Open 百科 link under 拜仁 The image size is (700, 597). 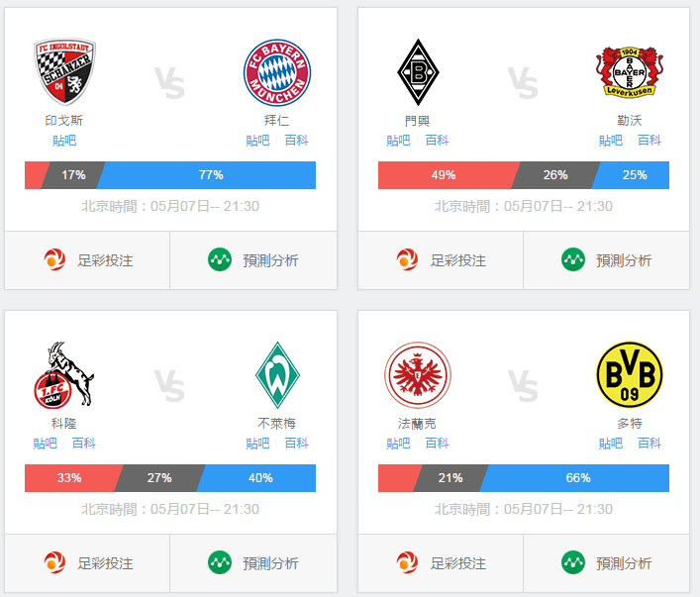(x=296, y=141)
